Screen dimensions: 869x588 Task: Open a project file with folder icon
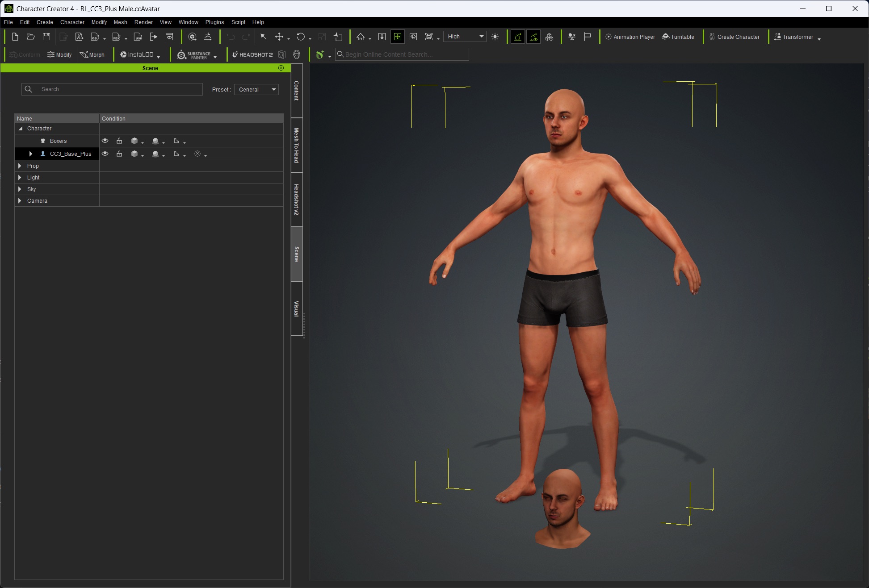[30, 37]
